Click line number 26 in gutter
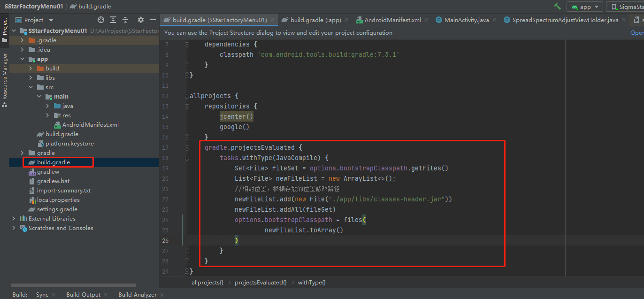 click(x=165, y=240)
